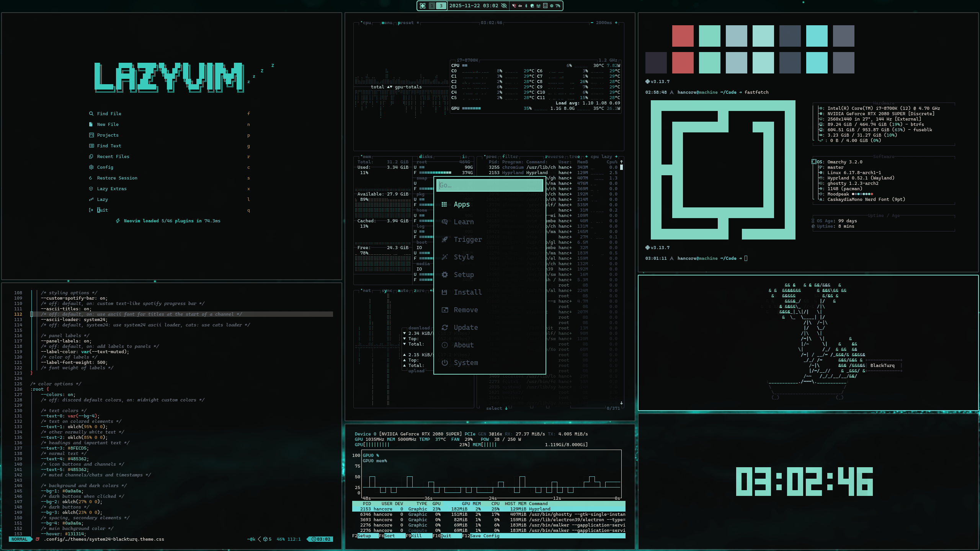The image size is (980, 551).
Task: Open the Omarchy logo menu in top bar
Action: point(423,6)
